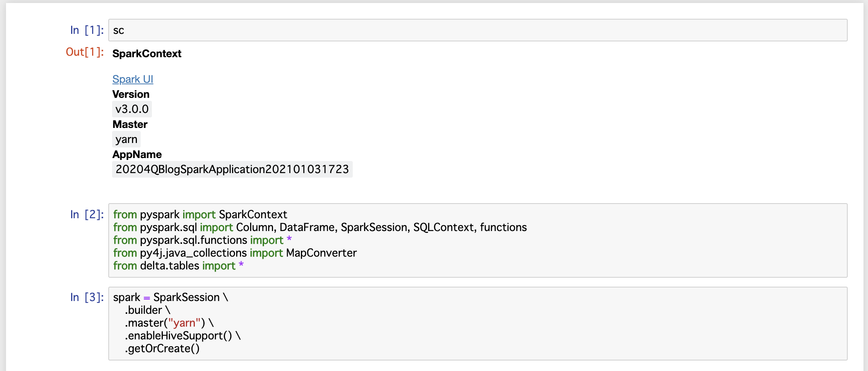This screenshot has width=868, height=371.
Task: Select the In [1] cell prompt
Action: [x=87, y=30]
